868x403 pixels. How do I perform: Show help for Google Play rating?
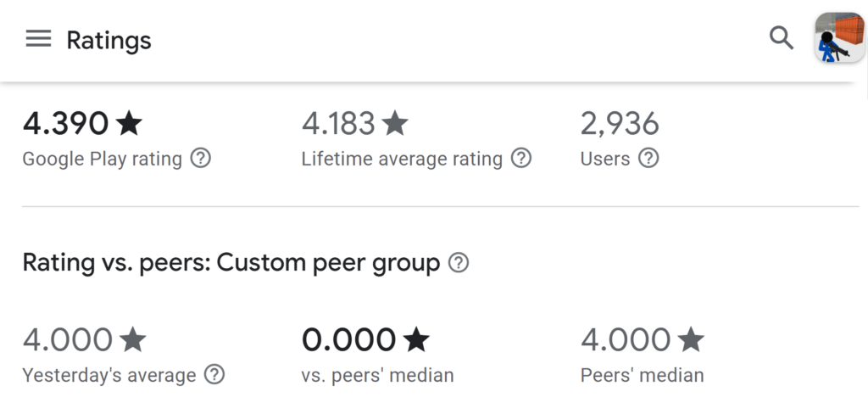coord(200,159)
